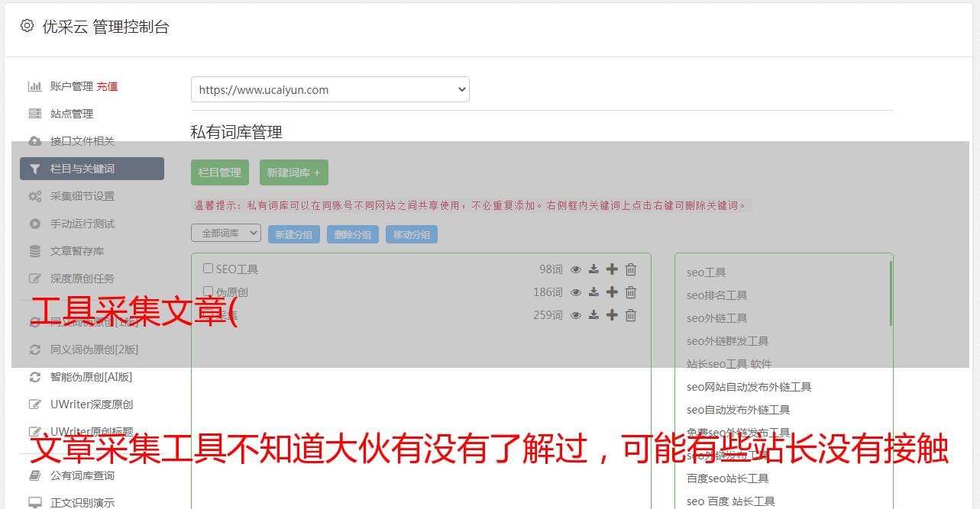Add keywords to SEO工具 with plus icon
Screen dimensions: 980x509
[612, 269]
